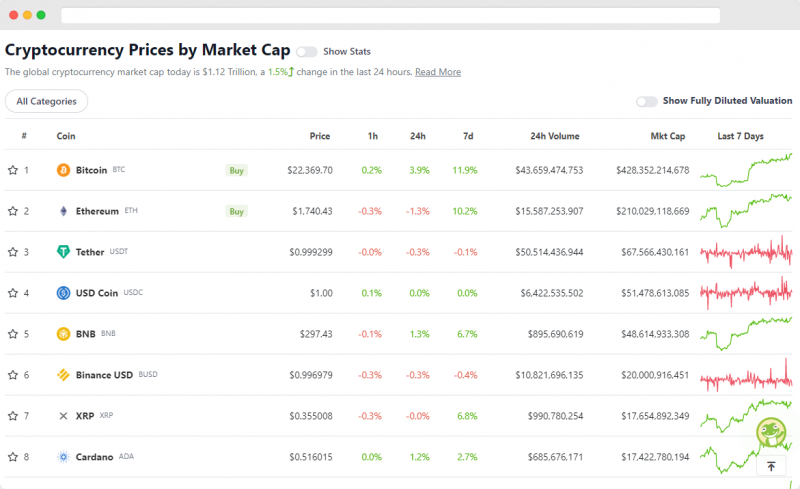
Task: Star the USD Coin row
Action: pos(13,293)
